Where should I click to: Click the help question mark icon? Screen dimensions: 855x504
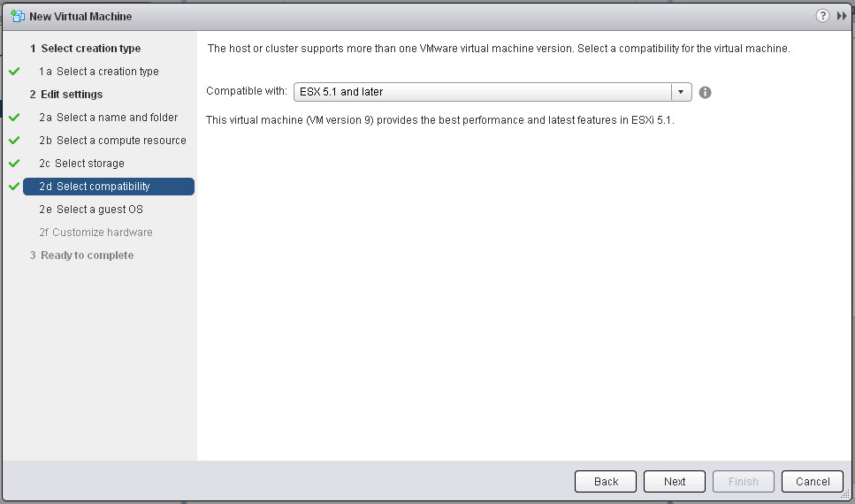click(822, 16)
